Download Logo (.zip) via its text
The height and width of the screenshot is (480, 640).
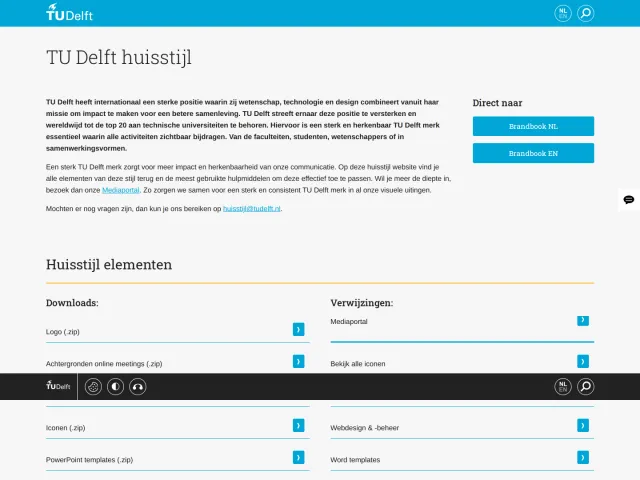pos(62,332)
